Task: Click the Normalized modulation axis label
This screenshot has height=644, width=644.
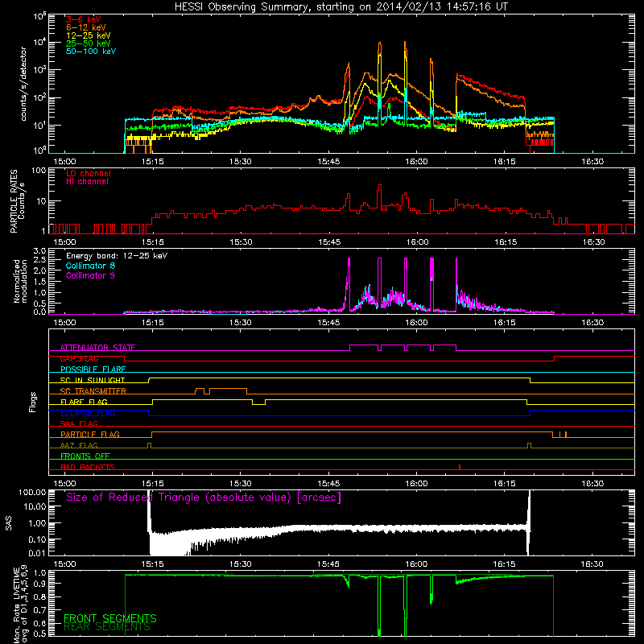Action: [20, 281]
